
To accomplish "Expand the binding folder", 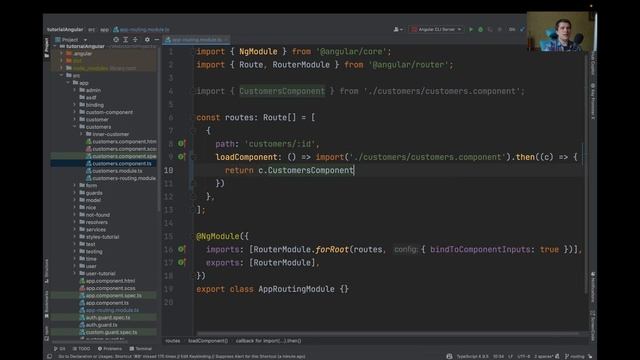I will 75,105.
